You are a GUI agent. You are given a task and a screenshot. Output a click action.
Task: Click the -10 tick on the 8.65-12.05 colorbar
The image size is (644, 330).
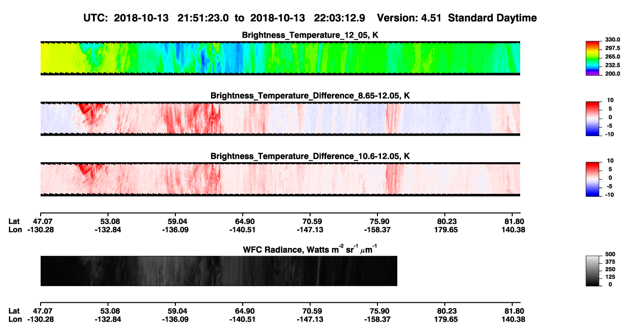[x=610, y=134]
